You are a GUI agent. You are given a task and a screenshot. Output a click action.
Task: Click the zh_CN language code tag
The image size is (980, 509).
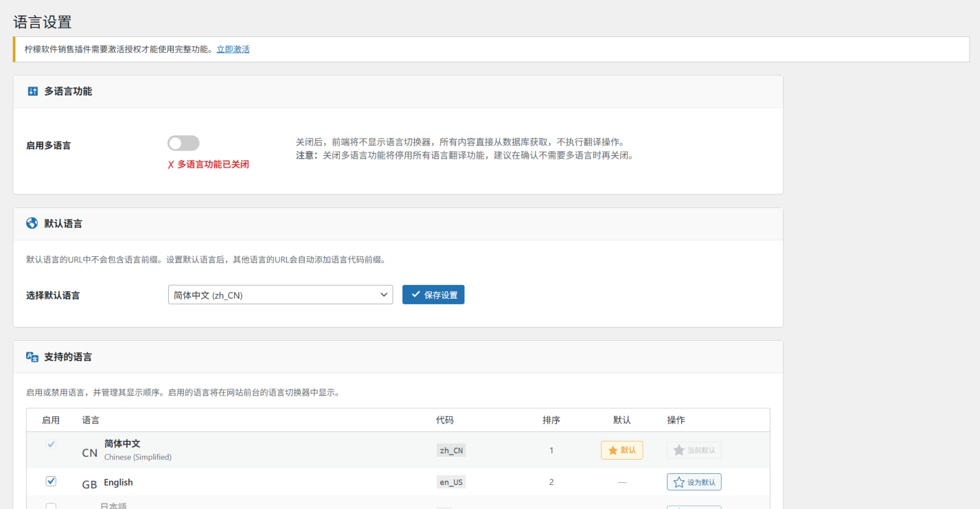coord(451,451)
